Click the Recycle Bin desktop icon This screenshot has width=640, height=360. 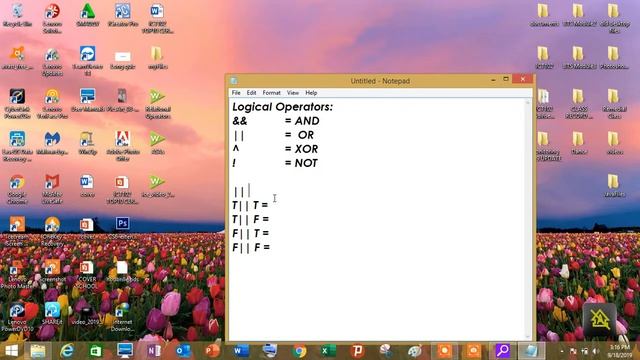[x=17, y=16]
